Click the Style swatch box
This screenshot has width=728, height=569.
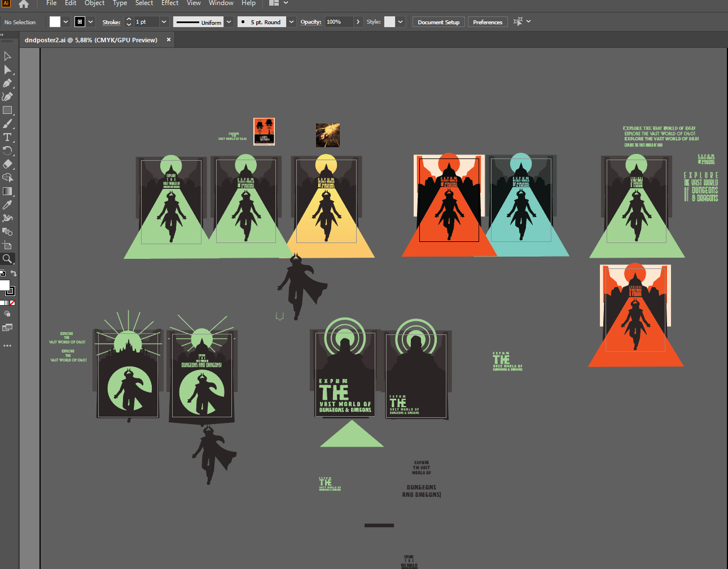click(389, 22)
